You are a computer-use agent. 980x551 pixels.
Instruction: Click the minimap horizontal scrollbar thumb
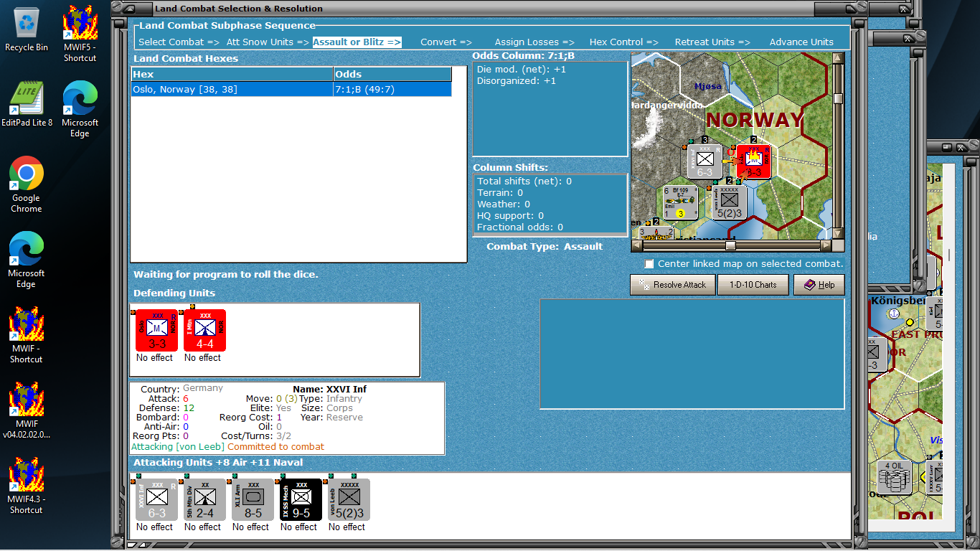pyautogui.click(x=730, y=245)
